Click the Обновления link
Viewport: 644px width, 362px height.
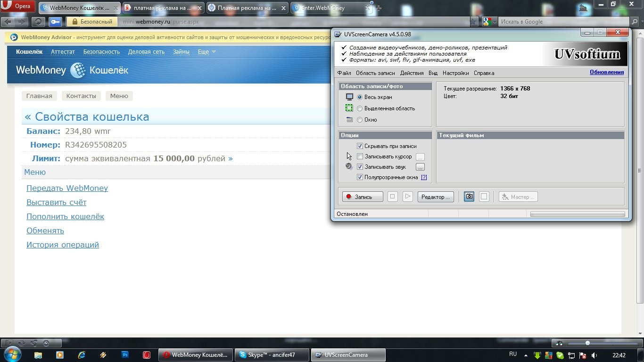(607, 72)
